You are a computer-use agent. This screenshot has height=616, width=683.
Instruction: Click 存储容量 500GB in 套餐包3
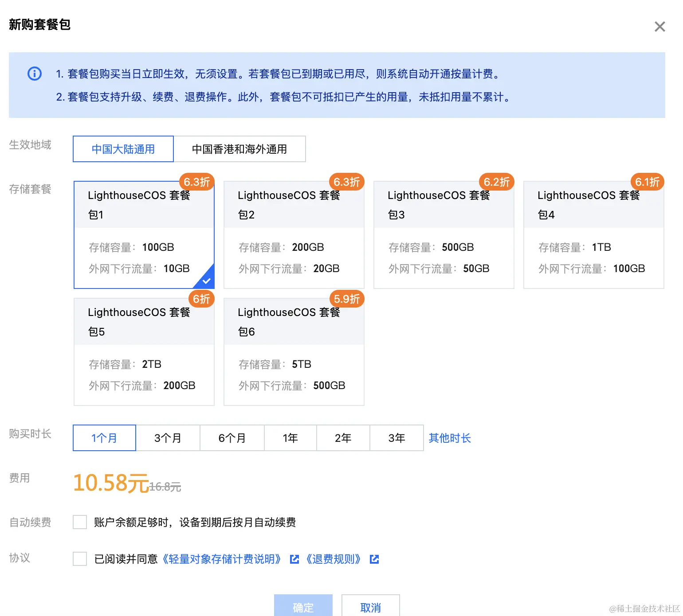(x=431, y=247)
